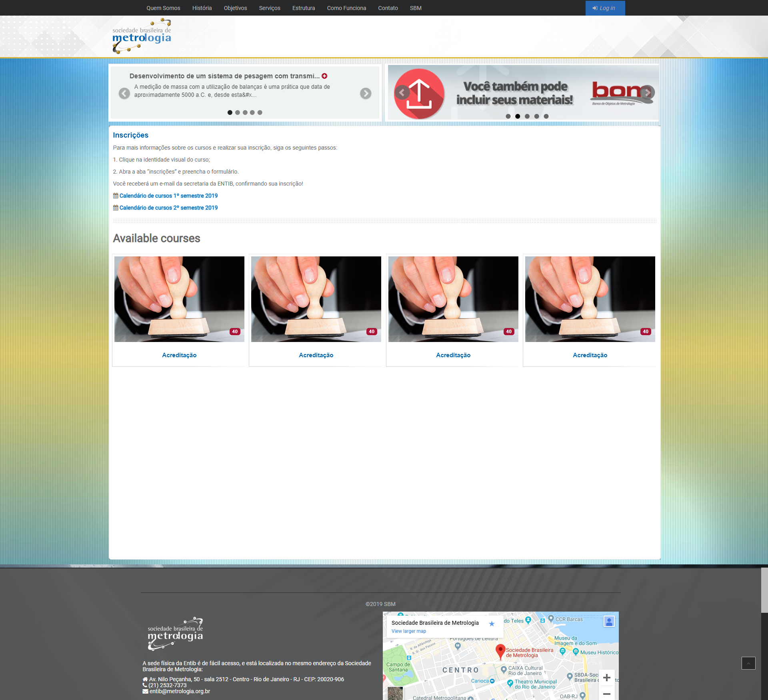Open first Acreditação course thumbnail
The width and height of the screenshot is (768, 700).
click(179, 299)
